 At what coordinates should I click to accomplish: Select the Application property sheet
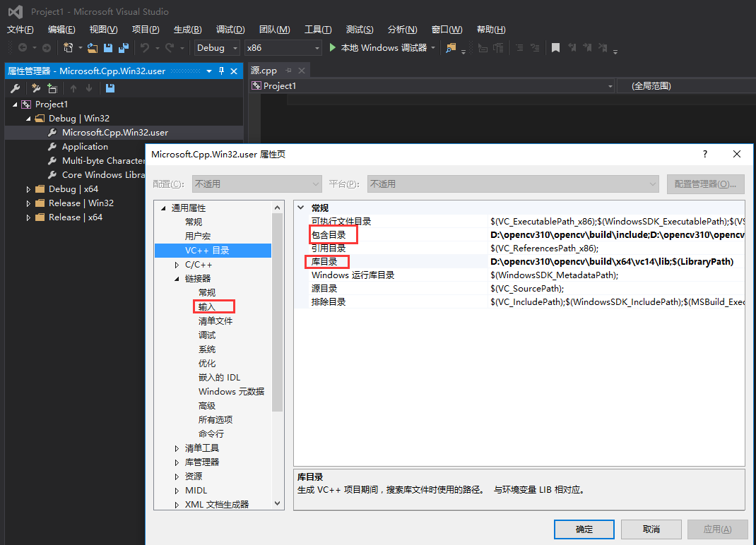[x=85, y=147]
